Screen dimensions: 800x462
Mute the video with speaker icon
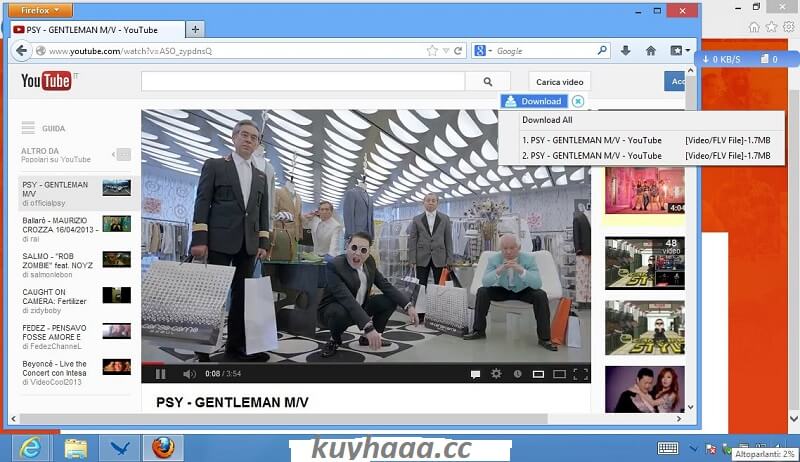[189, 374]
